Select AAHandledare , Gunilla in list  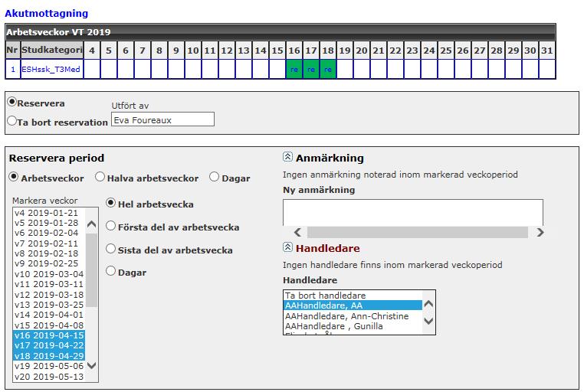click(353, 326)
